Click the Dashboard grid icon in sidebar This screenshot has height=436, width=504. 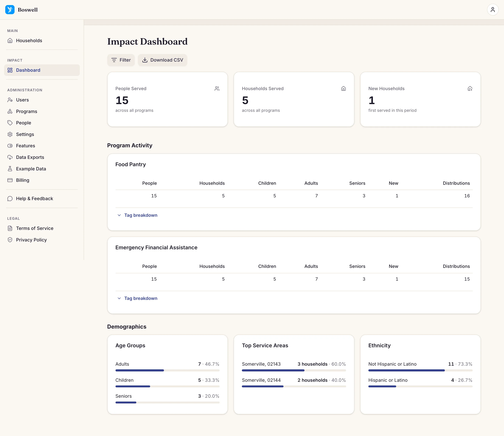point(10,70)
